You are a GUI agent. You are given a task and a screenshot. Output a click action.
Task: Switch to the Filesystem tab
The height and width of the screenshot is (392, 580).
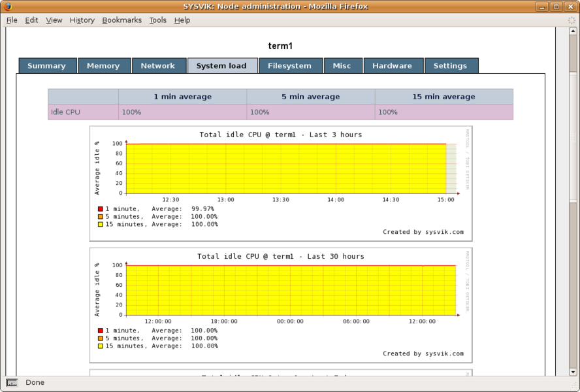(x=291, y=65)
